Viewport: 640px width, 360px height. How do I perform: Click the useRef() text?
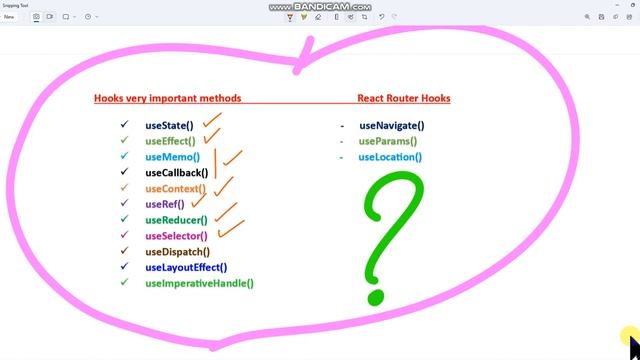click(165, 204)
